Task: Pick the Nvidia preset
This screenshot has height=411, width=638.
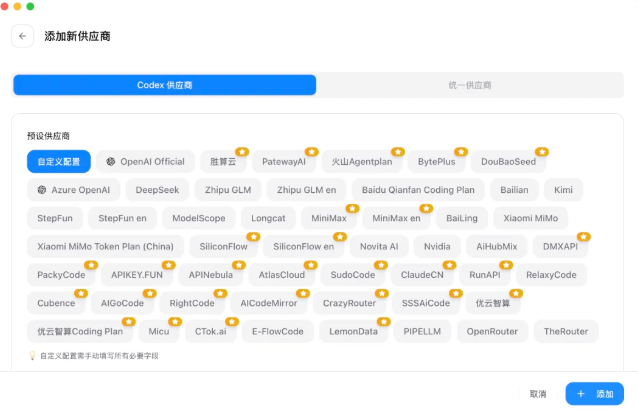Action: (437, 247)
